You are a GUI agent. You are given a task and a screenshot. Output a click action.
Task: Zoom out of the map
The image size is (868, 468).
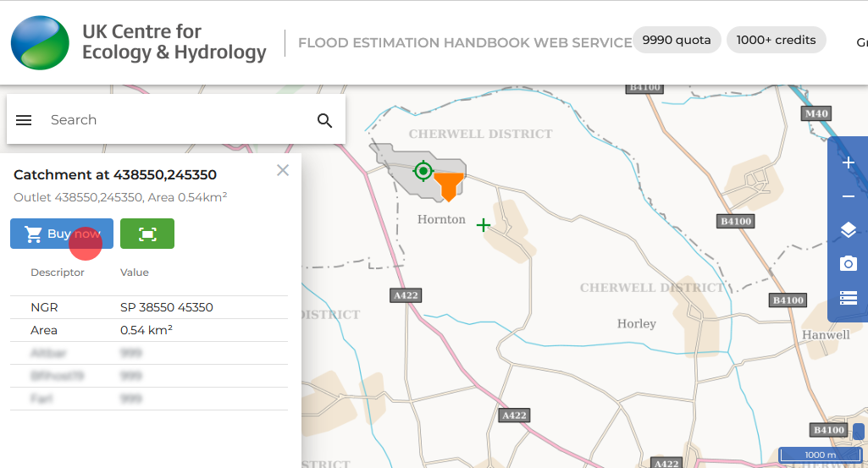pyautogui.click(x=849, y=196)
